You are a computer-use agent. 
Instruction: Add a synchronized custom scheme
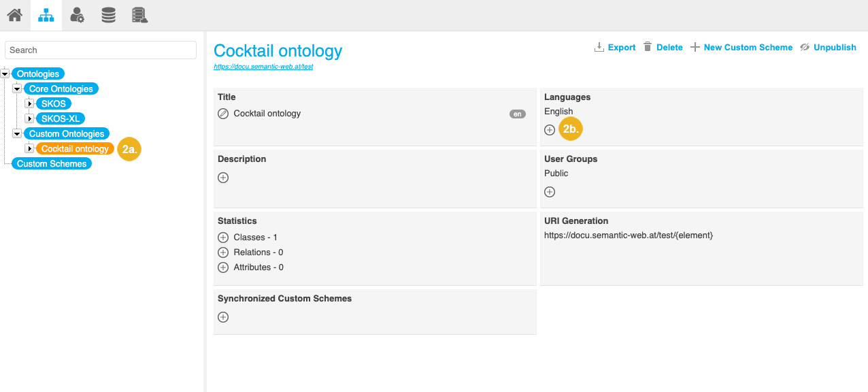pos(223,317)
